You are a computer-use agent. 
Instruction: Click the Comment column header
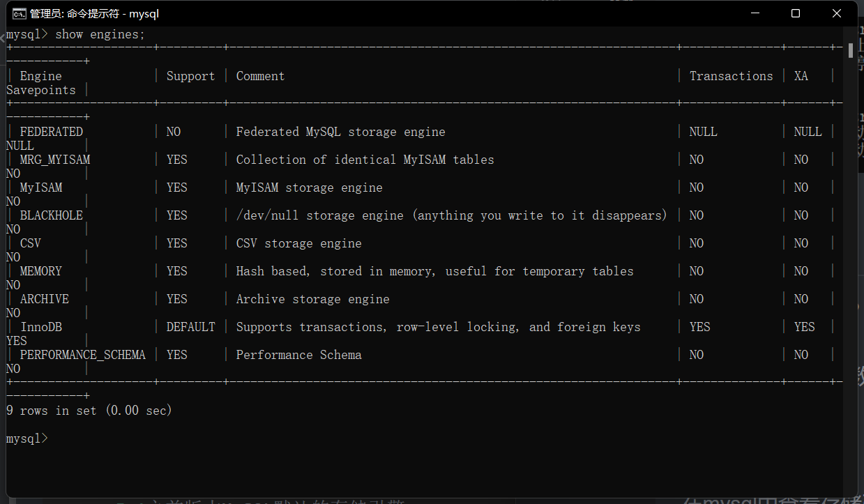pos(260,76)
